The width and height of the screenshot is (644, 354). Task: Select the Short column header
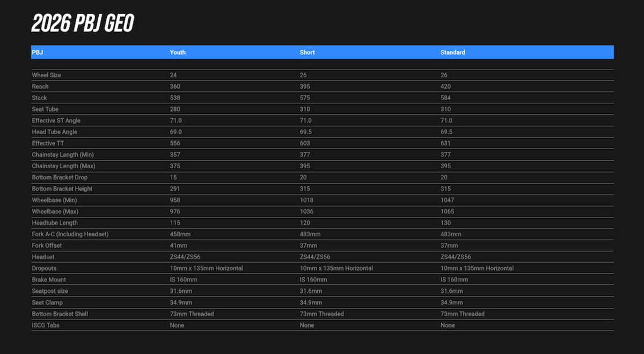click(x=307, y=53)
